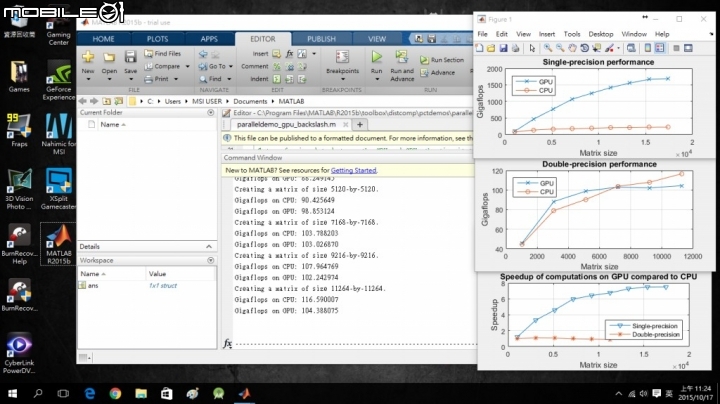Click Run Section

tap(442, 60)
